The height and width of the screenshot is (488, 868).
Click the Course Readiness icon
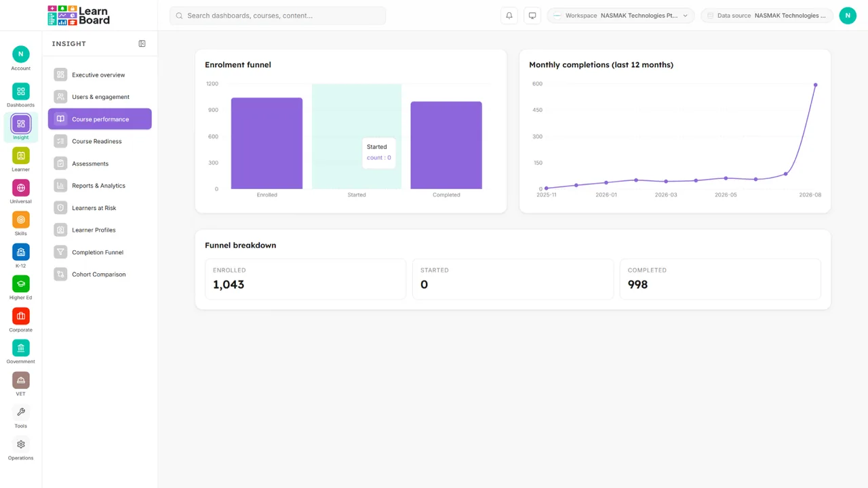tap(60, 141)
